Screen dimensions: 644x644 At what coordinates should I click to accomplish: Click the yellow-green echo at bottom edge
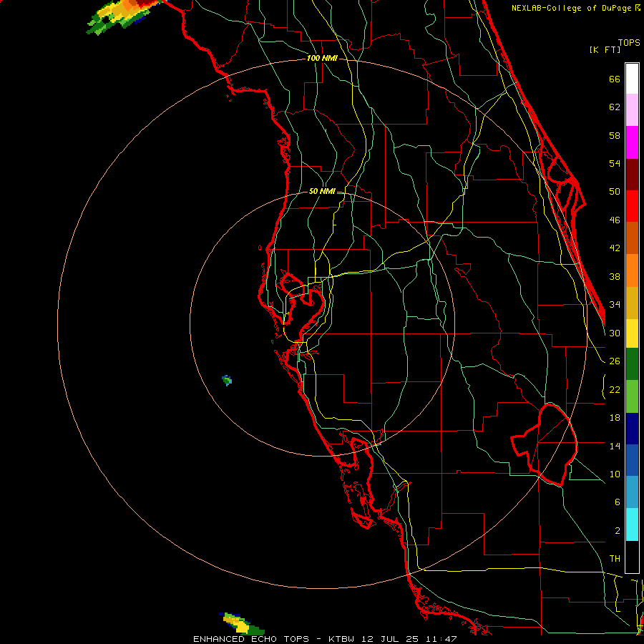(x=242, y=624)
